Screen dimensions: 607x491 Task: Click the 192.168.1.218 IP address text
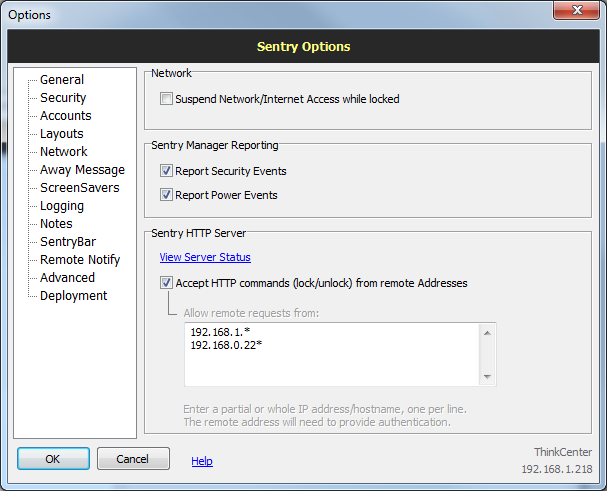coord(557,469)
